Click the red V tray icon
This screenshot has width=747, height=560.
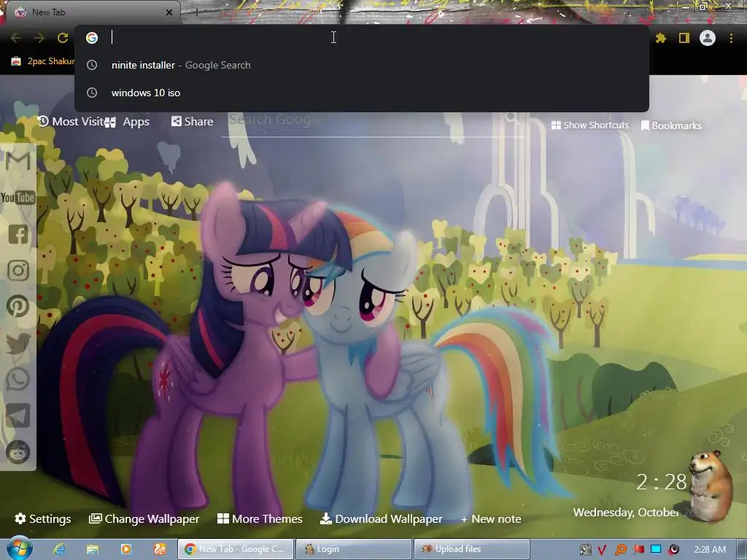coord(602,550)
